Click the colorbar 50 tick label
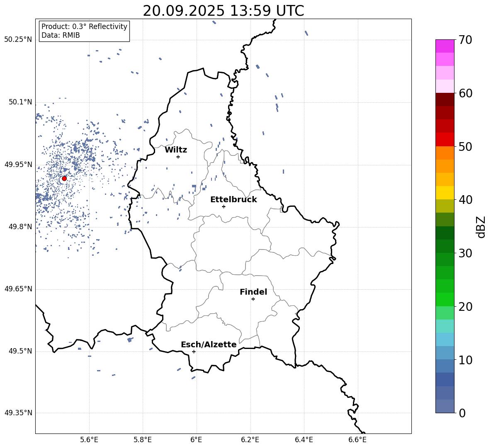This screenshot has height=448, width=491. pos(465,146)
